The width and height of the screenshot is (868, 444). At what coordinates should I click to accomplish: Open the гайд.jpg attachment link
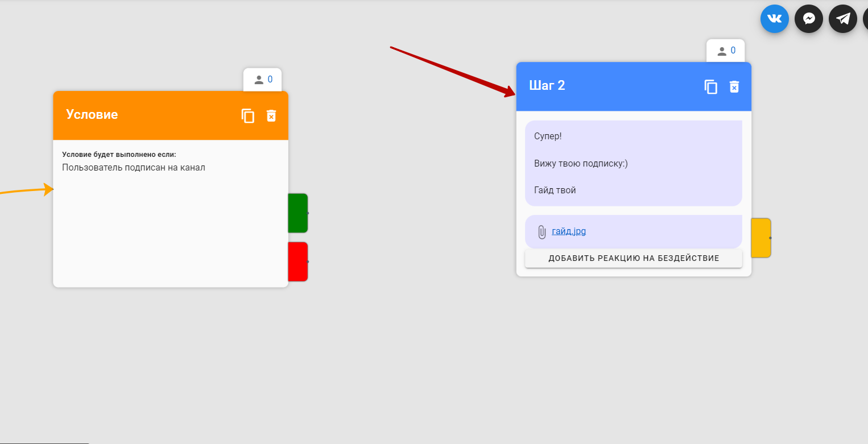(x=568, y=231)
